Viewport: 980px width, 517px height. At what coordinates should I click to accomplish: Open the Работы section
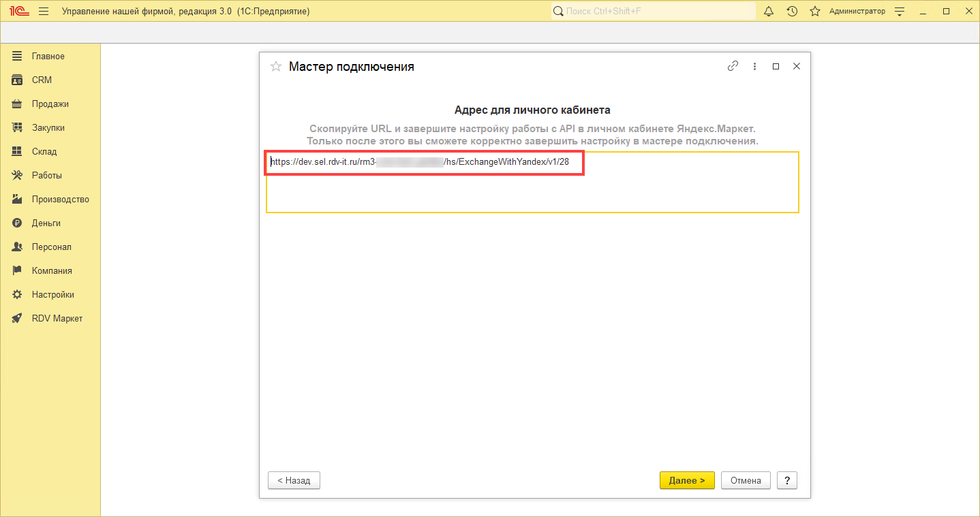(x=50, y=176)
